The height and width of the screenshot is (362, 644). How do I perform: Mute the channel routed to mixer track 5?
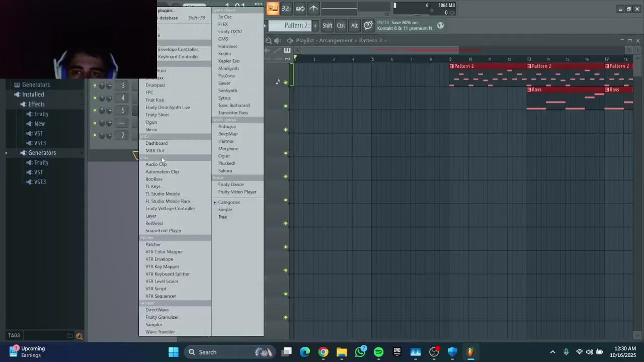click(95, 110)
